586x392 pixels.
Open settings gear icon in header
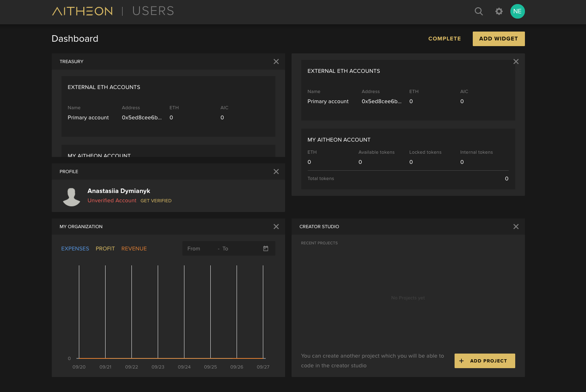coord(499,11)
